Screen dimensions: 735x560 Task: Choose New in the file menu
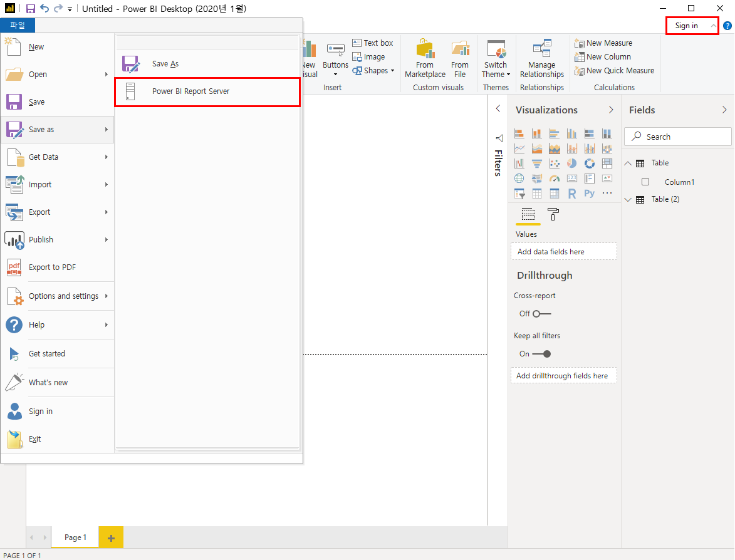pyautogui.click(x=58, y=47)
